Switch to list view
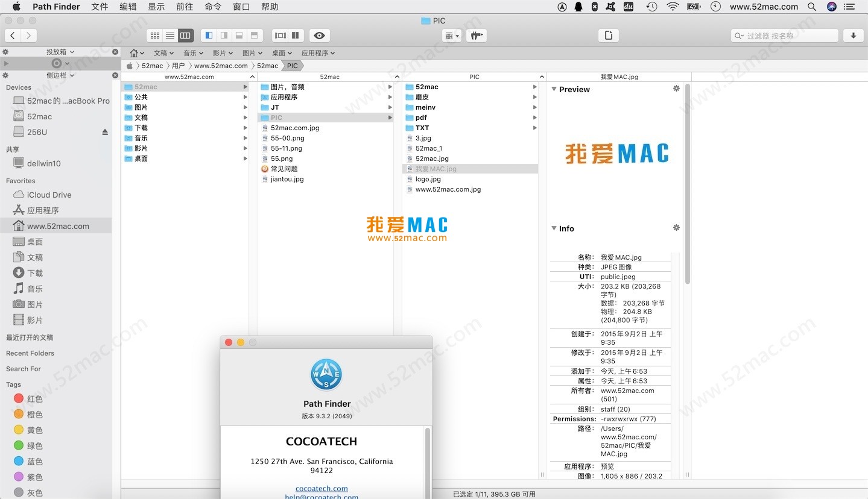The width and height of the screenshot is (868, 499). click(170, 36)
